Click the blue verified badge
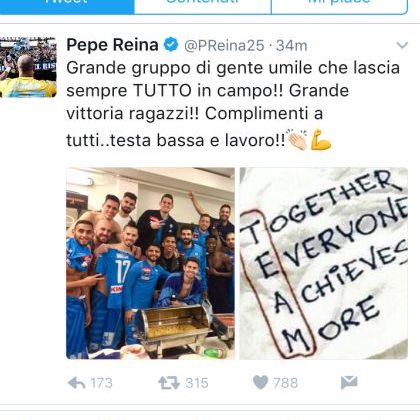420x420 pixels. [171, 45]
